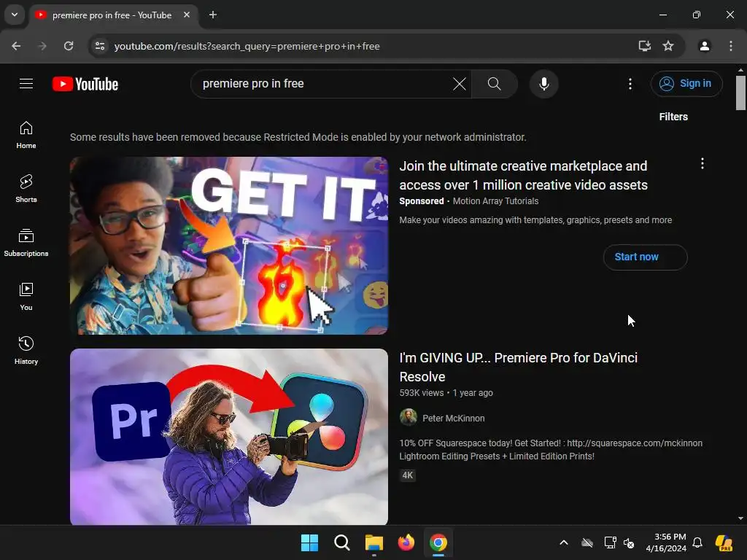Click the Chrome taskbar icon
Viewport: 747px width, 560px height.
(438, 542)
